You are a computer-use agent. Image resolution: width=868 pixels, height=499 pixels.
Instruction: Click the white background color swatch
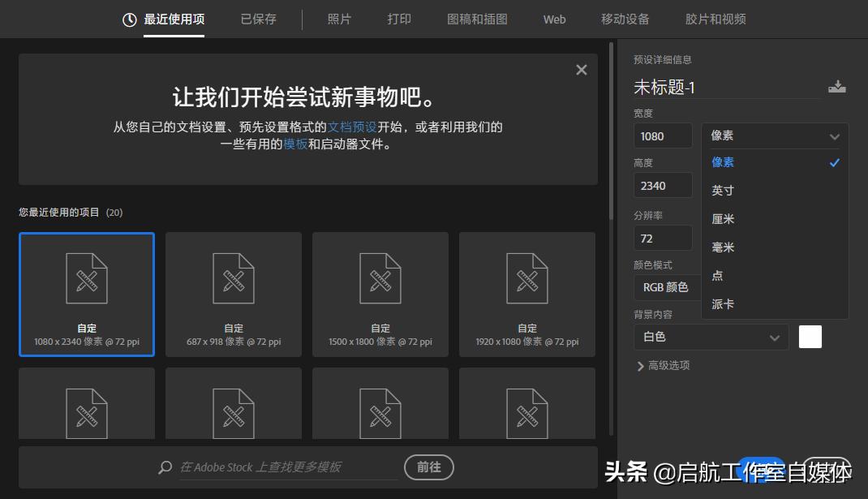(810, 336)
